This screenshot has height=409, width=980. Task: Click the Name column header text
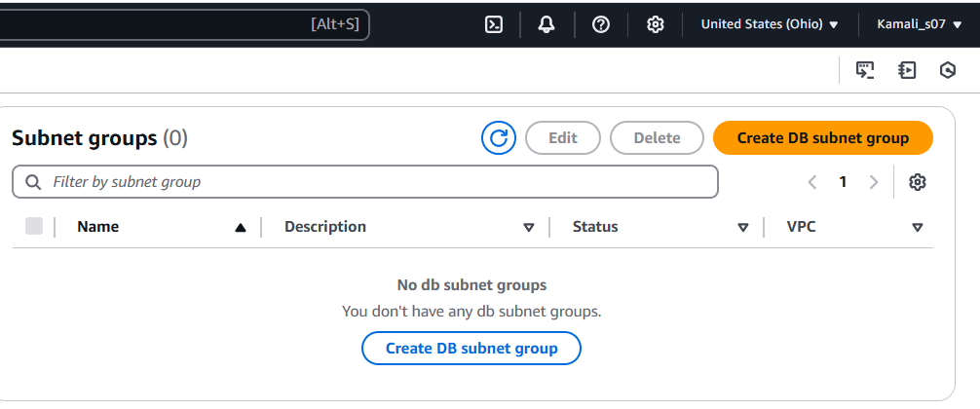98,227
